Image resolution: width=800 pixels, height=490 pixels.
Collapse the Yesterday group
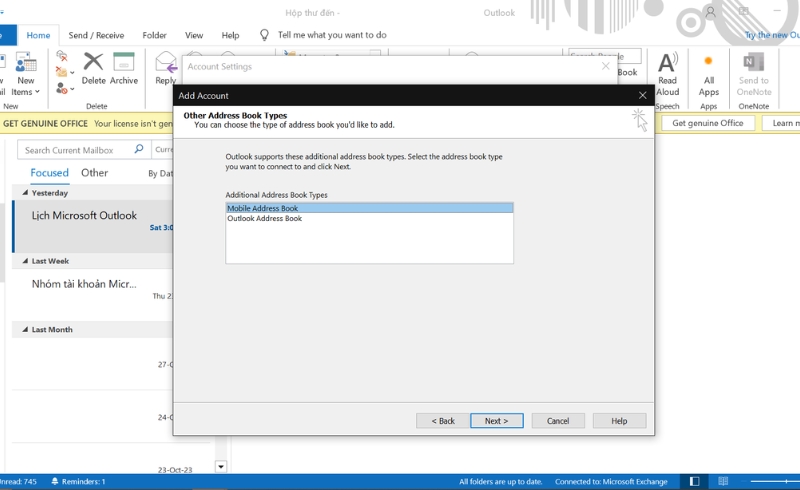pyautogui.click(x=25, y=193)
